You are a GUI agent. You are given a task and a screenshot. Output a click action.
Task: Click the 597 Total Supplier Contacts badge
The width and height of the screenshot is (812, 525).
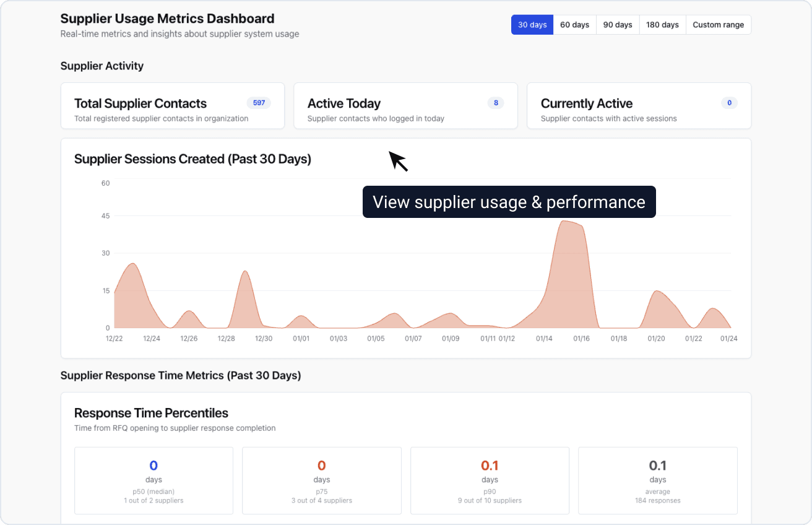(259, 103)
